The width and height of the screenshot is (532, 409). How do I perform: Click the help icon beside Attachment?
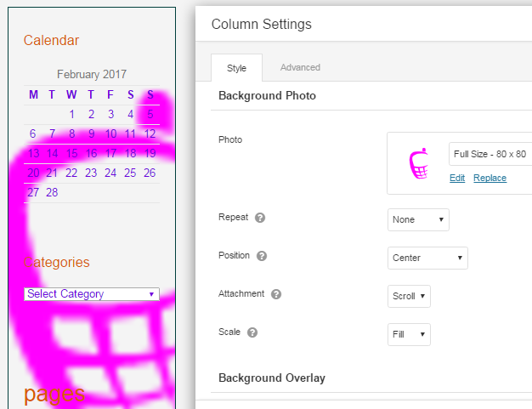click(275, 294)
